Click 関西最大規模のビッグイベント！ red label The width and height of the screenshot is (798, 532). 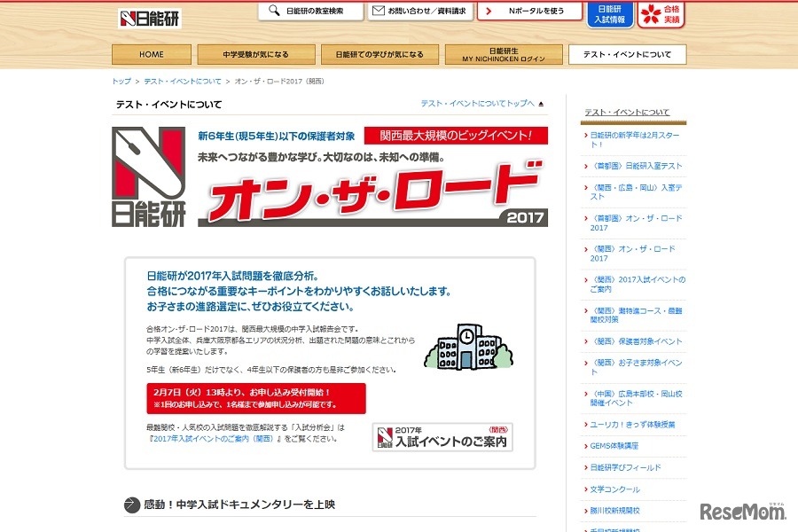[456, 136]
